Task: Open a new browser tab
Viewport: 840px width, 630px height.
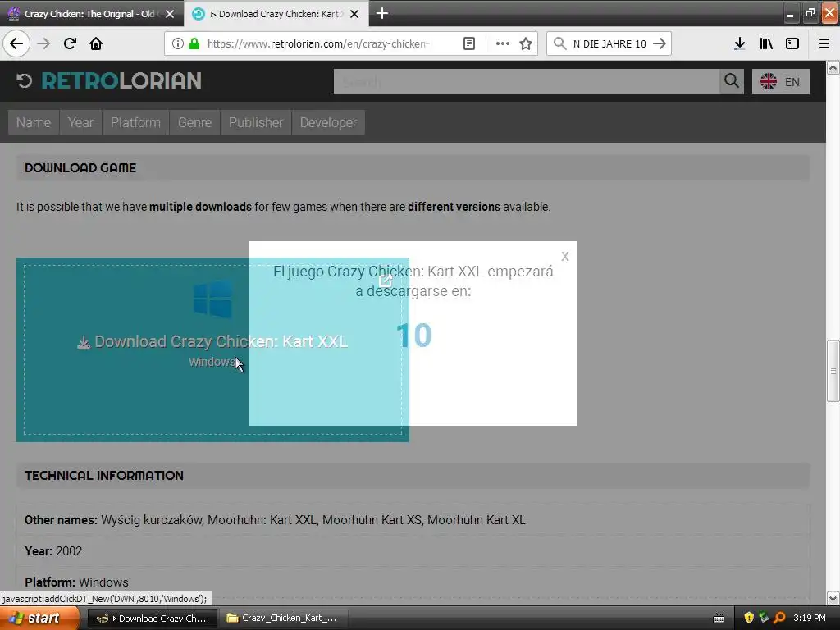Action: [382, 13]
